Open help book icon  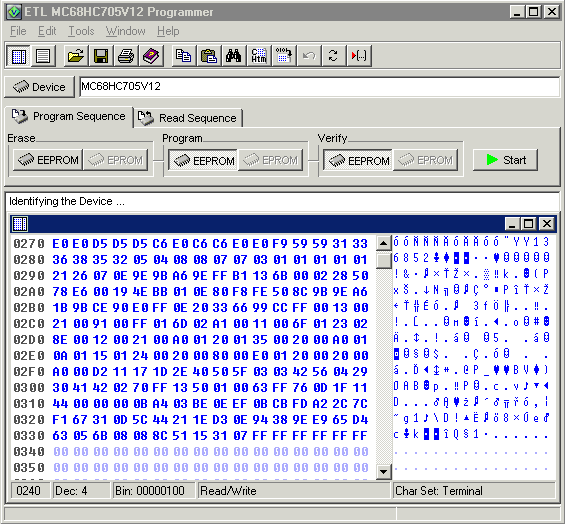pyautogui.click(x=151, y=56)
